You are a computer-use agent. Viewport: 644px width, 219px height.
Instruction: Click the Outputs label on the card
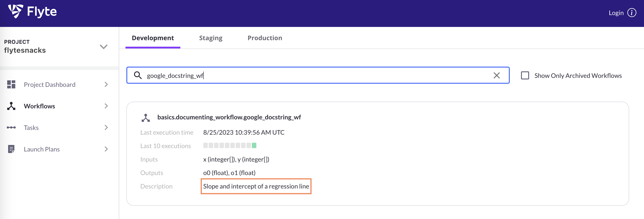(x=152, y=173)
